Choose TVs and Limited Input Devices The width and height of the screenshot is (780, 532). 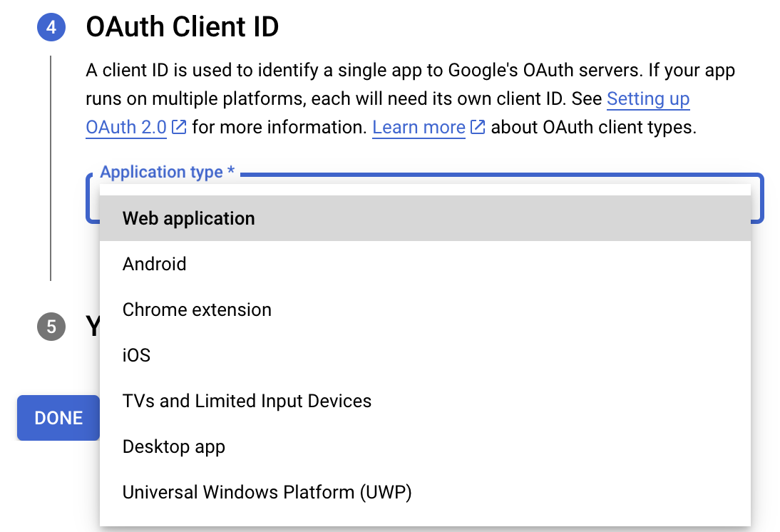[x=425, y=401]
